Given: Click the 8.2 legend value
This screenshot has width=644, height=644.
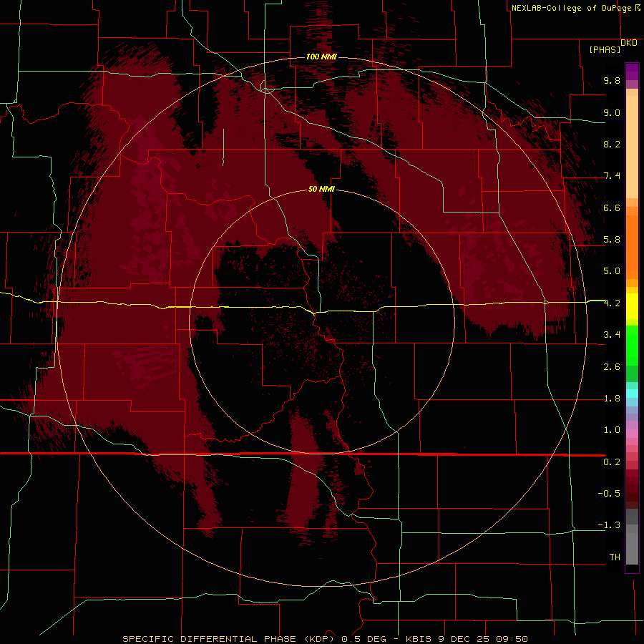Looking at the screenshot, I should [612, 144].
